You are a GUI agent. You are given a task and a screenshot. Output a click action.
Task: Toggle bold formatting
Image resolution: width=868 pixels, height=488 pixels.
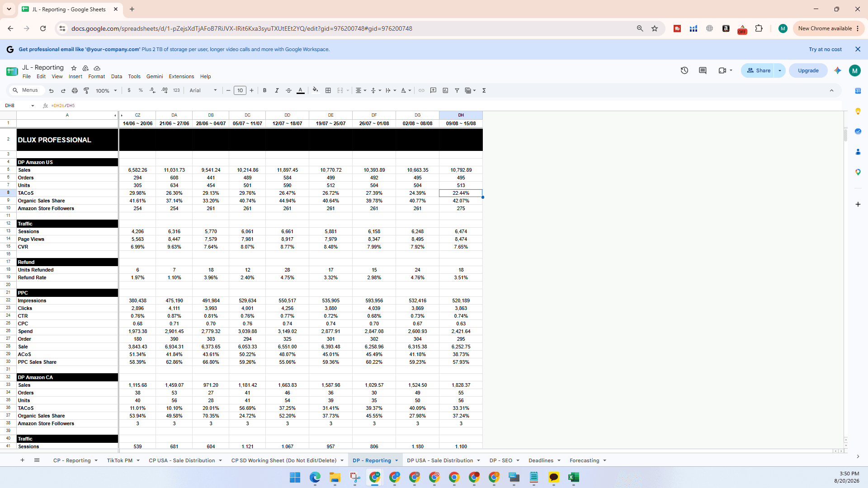[x=265, y=90]
